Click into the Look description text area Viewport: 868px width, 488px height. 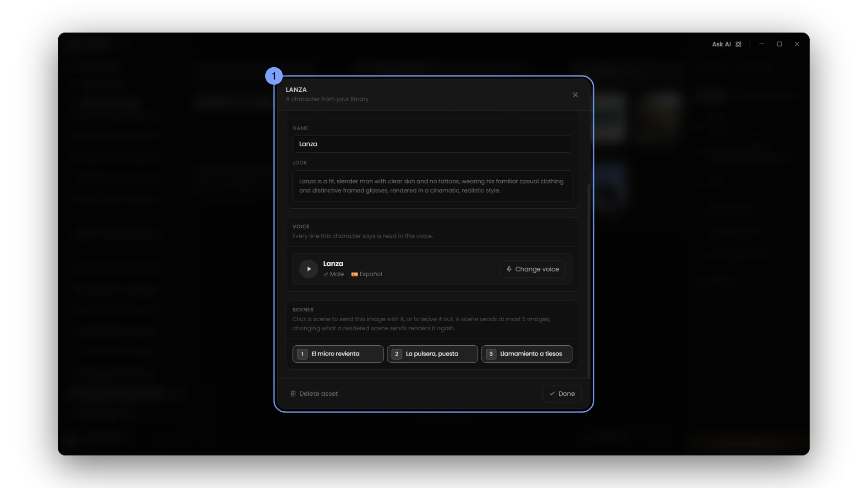click(432, 186)
